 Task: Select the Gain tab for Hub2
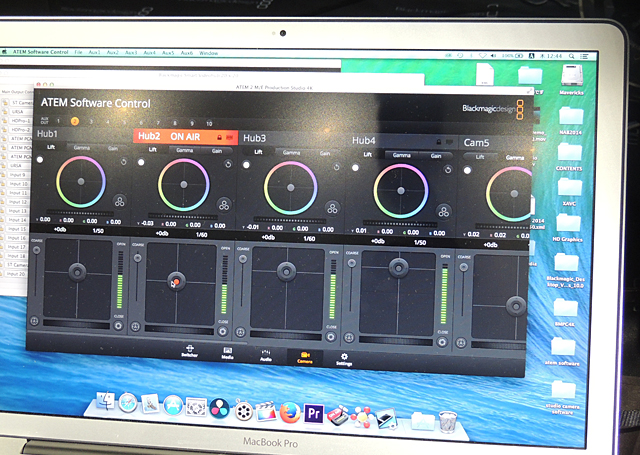point(217,151)
